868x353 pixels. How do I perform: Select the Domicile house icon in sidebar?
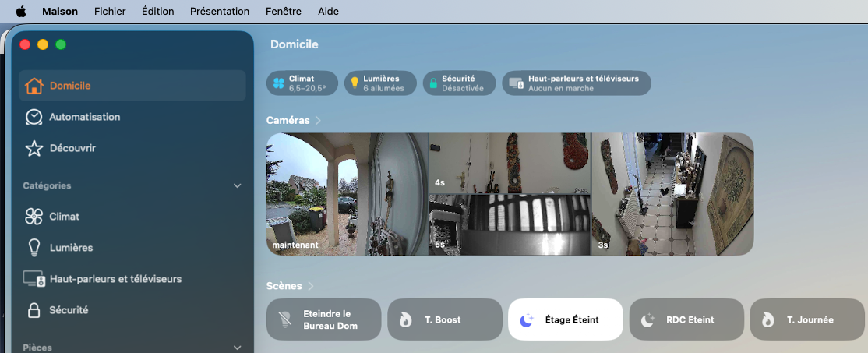point(34,86)
